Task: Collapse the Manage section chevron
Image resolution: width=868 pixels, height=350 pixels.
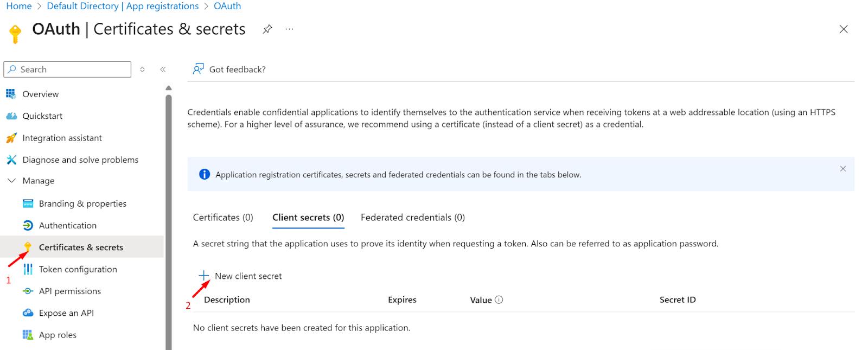Action: click(11, 181)
